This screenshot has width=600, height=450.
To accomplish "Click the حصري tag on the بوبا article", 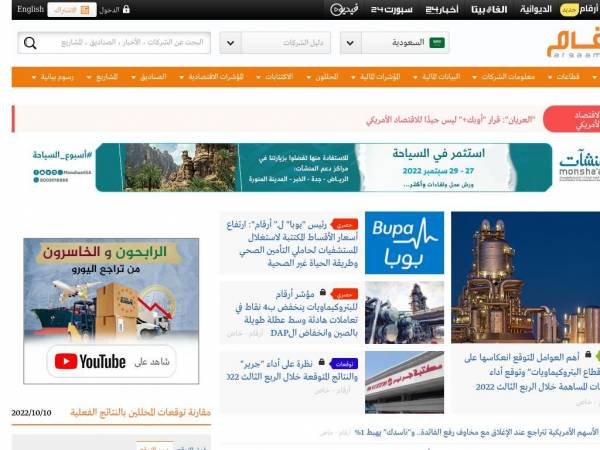I will click(344, 225).
